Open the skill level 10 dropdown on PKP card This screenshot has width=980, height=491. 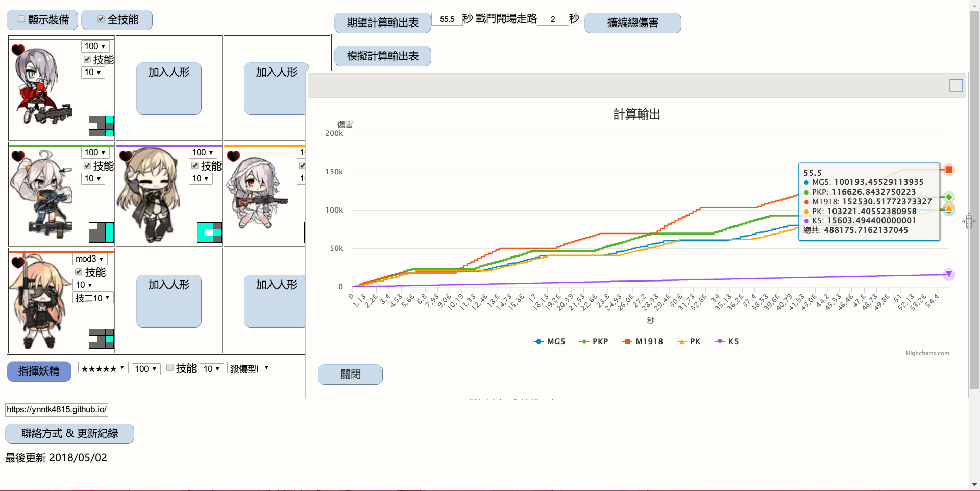(93, 178)
